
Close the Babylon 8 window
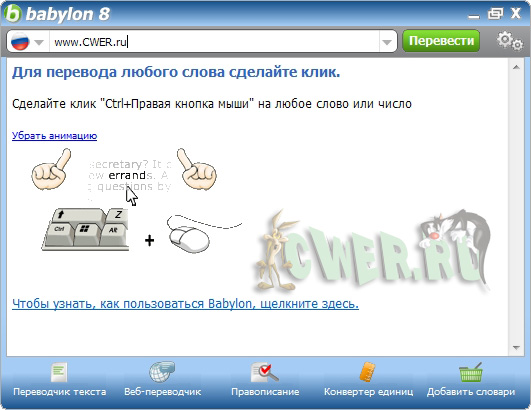pyautogui.click(x=516, y=13)
